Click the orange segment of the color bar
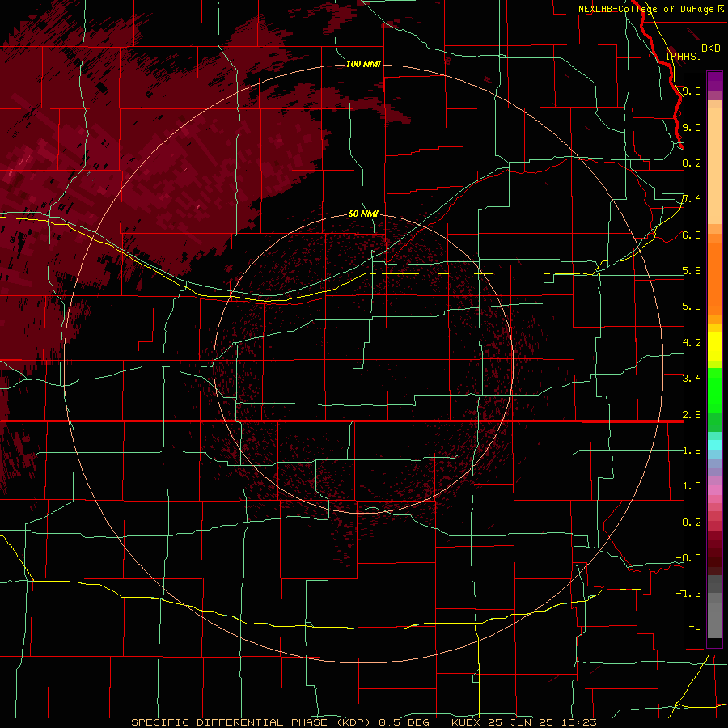Screen dimensions: 728x728 tap(714, 278)
